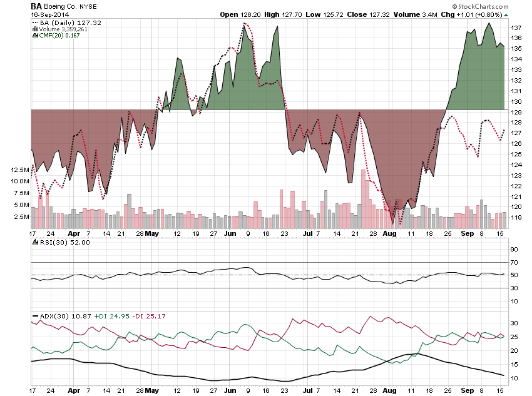532x396 pixels.
Task: Click the 'Jun' label under the ADX panel
Action: tap(230, 390)
